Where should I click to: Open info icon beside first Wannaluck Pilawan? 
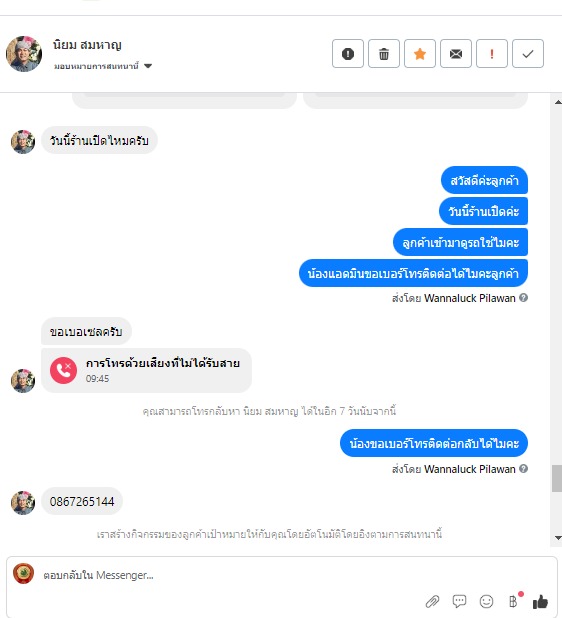(x=523, y=298)
